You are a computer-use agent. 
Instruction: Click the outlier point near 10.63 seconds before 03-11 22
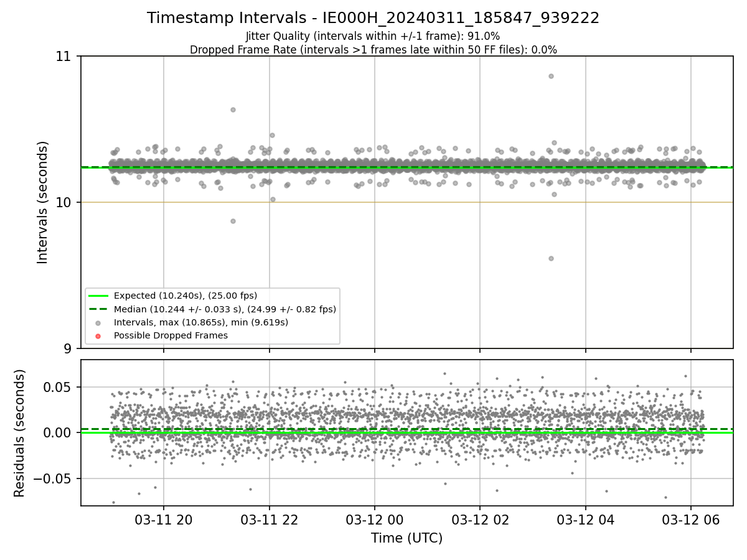(233, 110)
